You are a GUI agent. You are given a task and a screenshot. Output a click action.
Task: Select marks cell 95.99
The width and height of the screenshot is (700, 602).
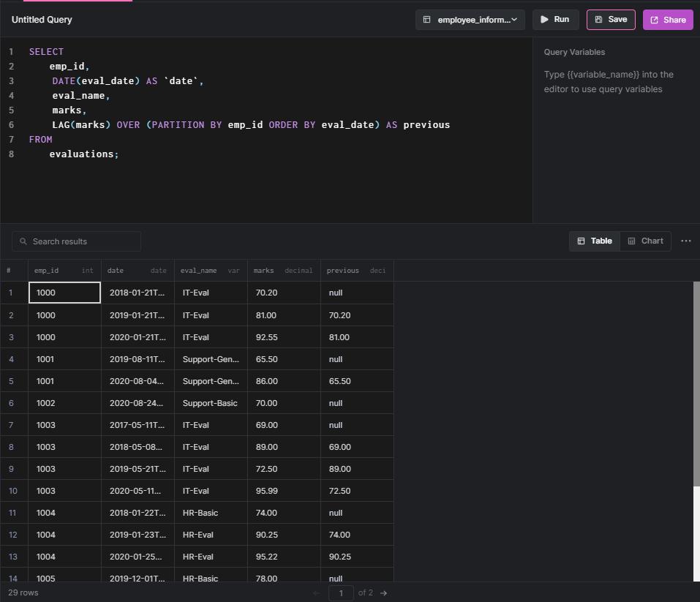285,491
